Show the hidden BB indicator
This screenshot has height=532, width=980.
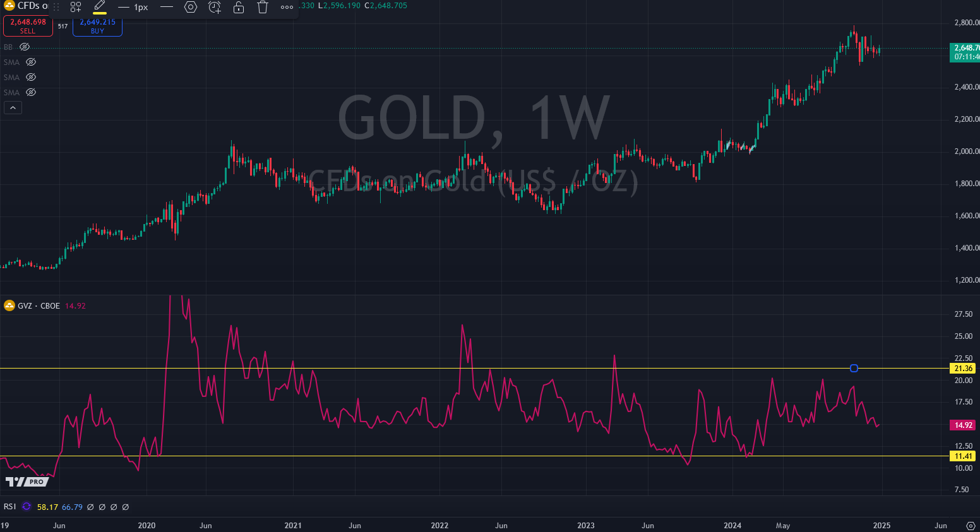point(24,46)
